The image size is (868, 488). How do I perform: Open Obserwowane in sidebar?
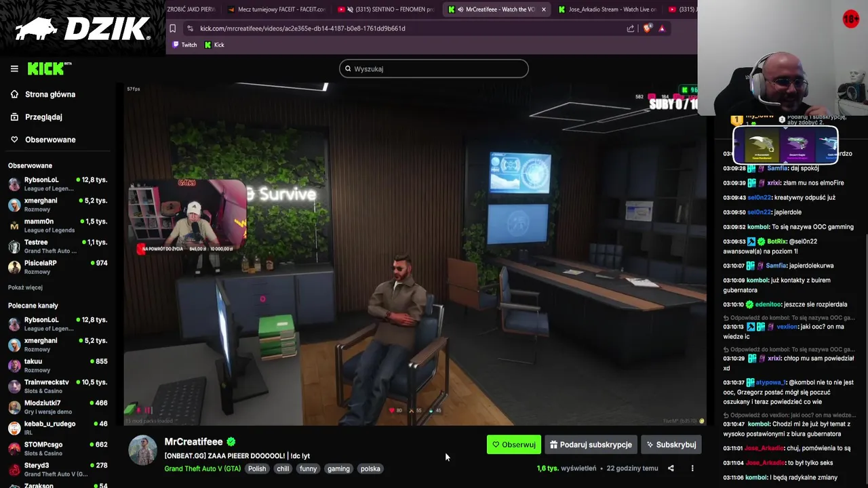(50, 140)
